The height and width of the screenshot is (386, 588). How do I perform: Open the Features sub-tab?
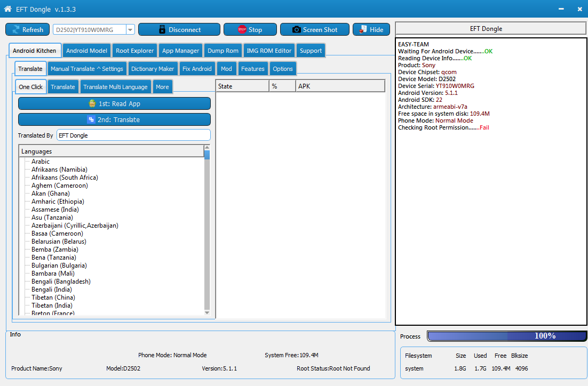[253, 69]
